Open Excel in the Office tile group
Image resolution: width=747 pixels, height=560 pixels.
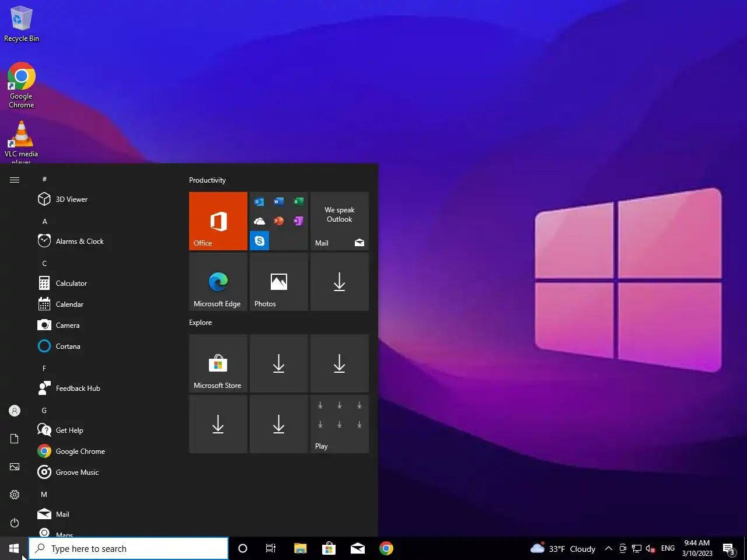(x=298, y=202)
